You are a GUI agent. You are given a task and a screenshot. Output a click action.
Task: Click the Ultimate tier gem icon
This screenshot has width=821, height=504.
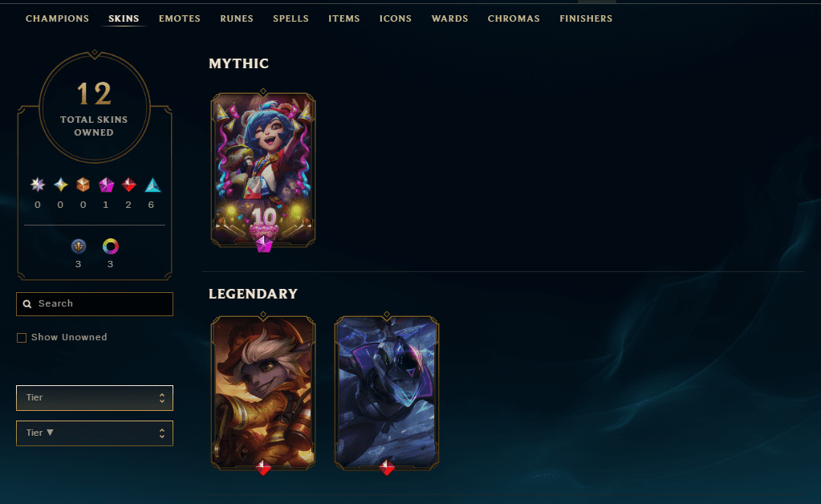[x=37, y=185]
